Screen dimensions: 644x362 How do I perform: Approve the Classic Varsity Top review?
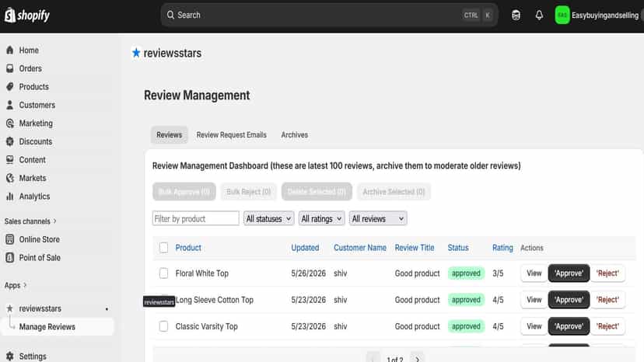[x=569, y=326]
